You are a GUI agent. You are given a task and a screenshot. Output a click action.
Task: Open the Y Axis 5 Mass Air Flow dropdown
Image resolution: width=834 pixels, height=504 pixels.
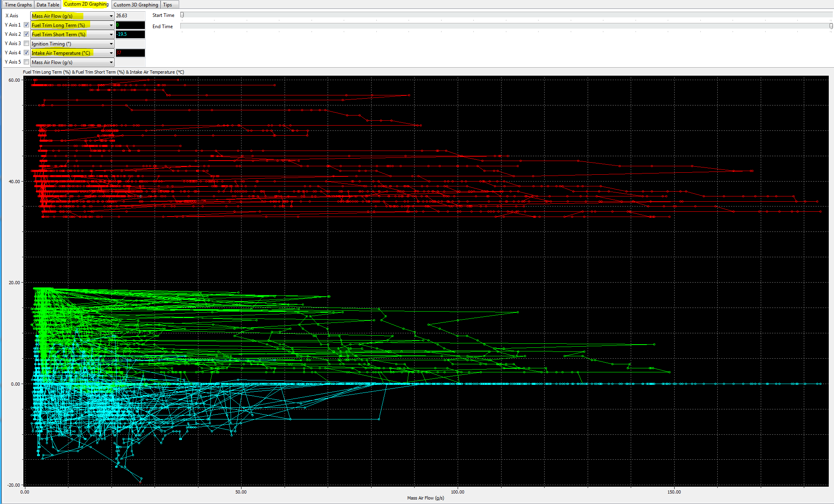click(x=72, y=62)
